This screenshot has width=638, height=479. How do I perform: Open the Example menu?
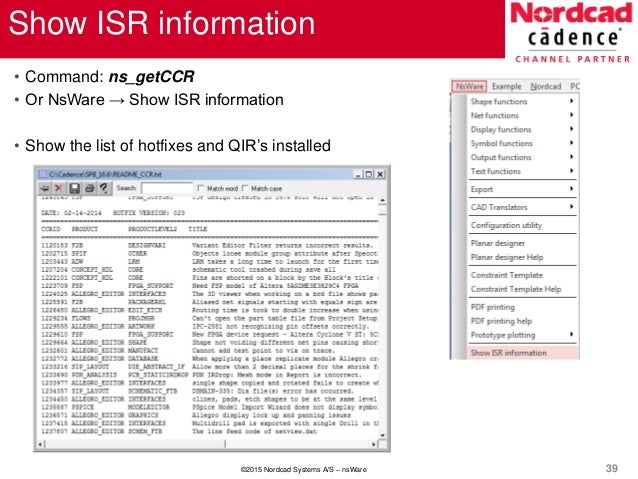click(x=507, y=86)
